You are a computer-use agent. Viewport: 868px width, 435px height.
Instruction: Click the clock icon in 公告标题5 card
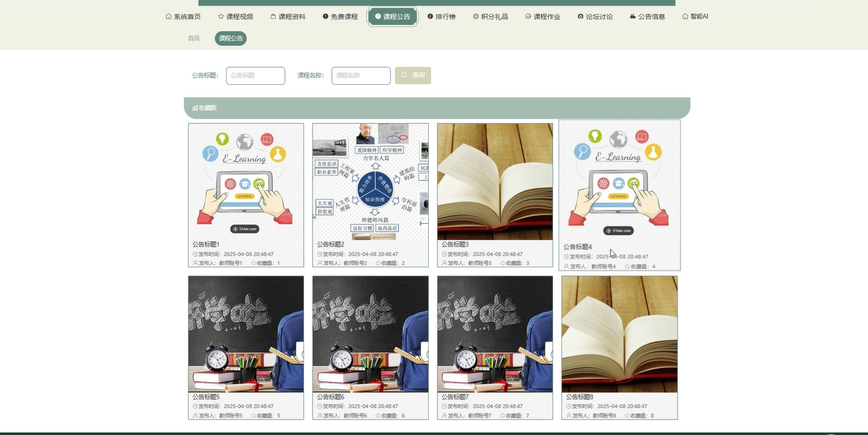[x=195, y=406]
